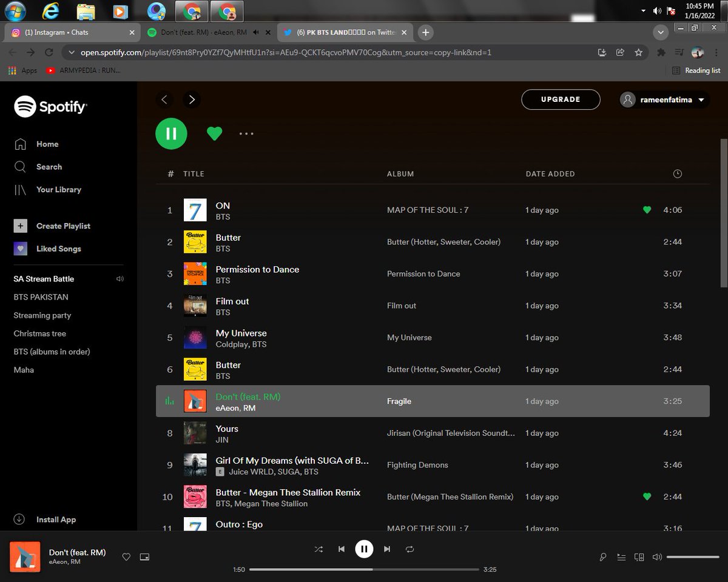Open the connect to a device icon
Screen dimensions: 728x582
click(x=639, y=557)
